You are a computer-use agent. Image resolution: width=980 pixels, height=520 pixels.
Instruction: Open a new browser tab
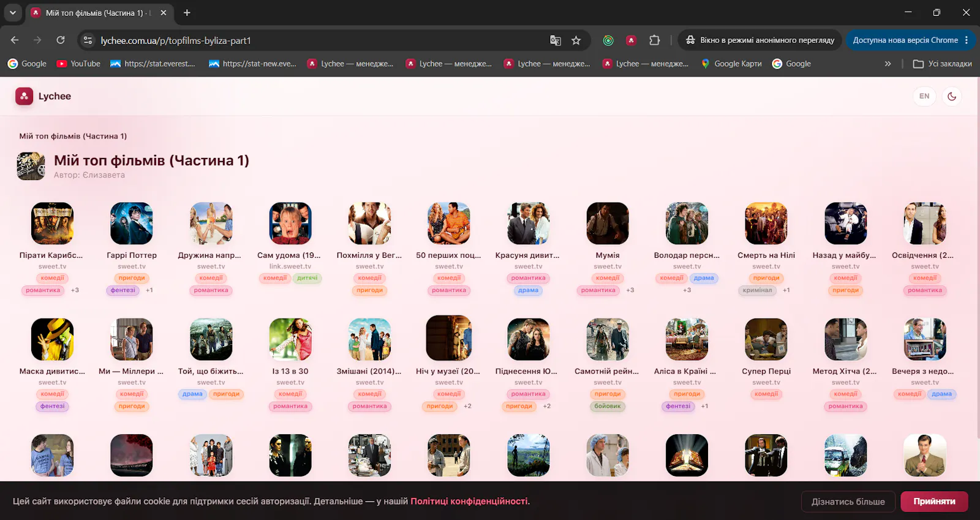click(187, 12)
